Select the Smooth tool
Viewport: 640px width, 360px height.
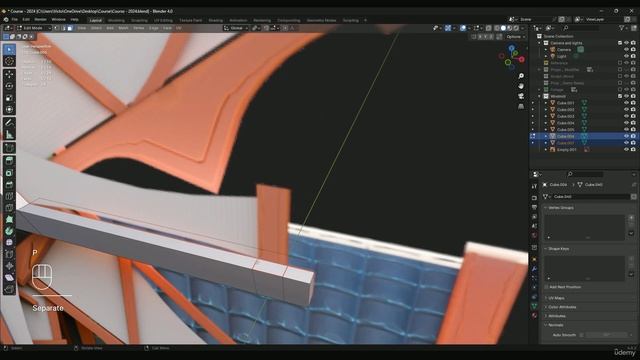coord(9,242)
